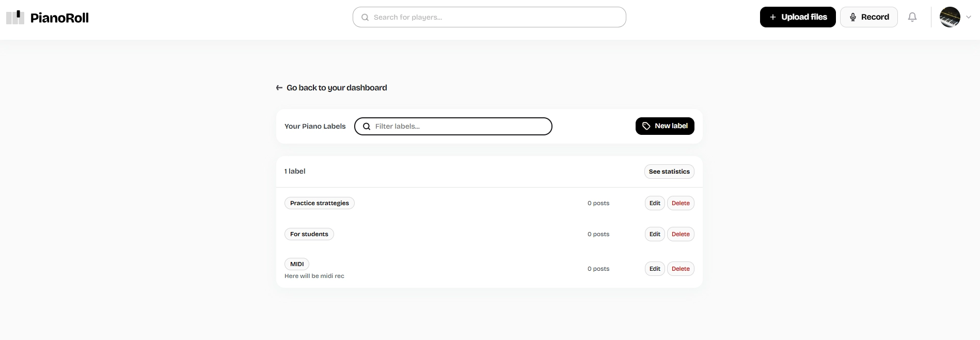The image size is (980, 340).
Task: Edit the MIDI label
Action: click(655, 269)
